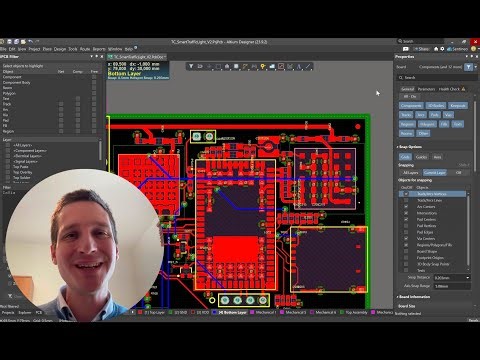
Task: Click the snapping tool icon in active bar
Action: tap(200, 66)
